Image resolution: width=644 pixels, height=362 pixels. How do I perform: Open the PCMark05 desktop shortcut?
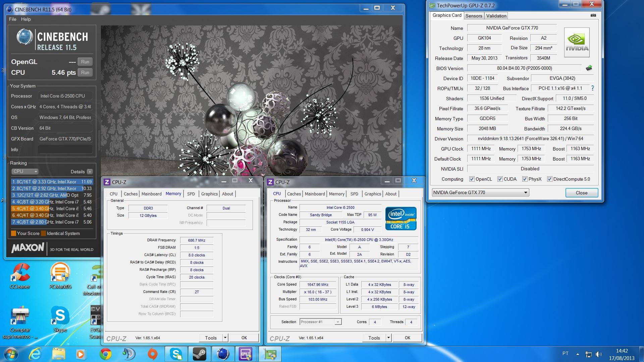tap(60, 276)
